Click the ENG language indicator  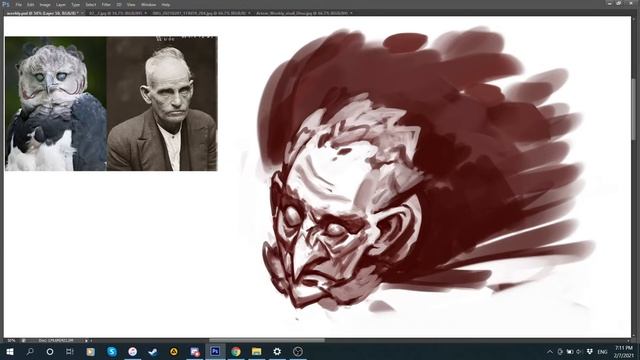(602, 351)
